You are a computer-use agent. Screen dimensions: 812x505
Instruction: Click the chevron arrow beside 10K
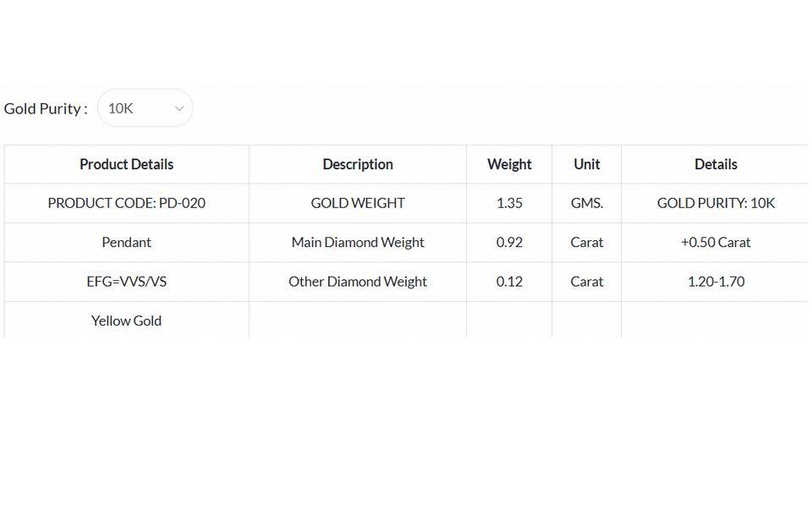point(179,108)
